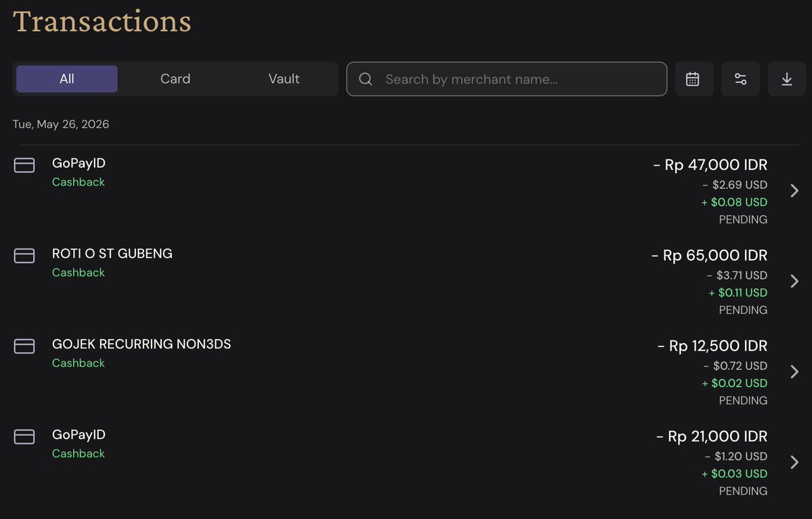Click Cashback under GOJEK RECURRING NON3DS

(78, 363)
